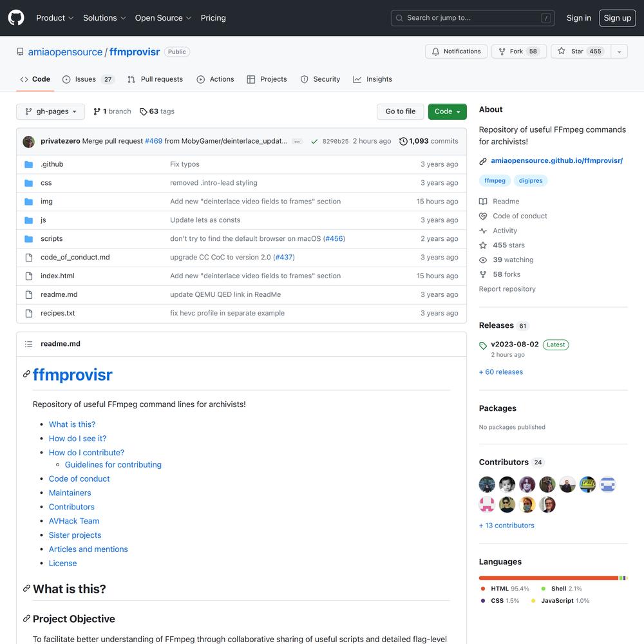Click the anchor link icon beside What is this?
Image resolution: width=644 pixels, height=644 pixels.
[26, 589]
